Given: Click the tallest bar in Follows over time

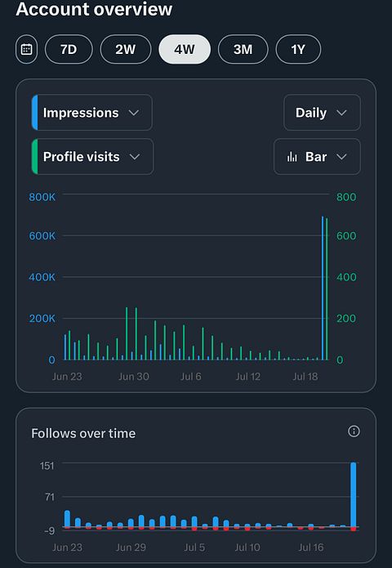Looking at the screenshot, I should tap(354, 496).
